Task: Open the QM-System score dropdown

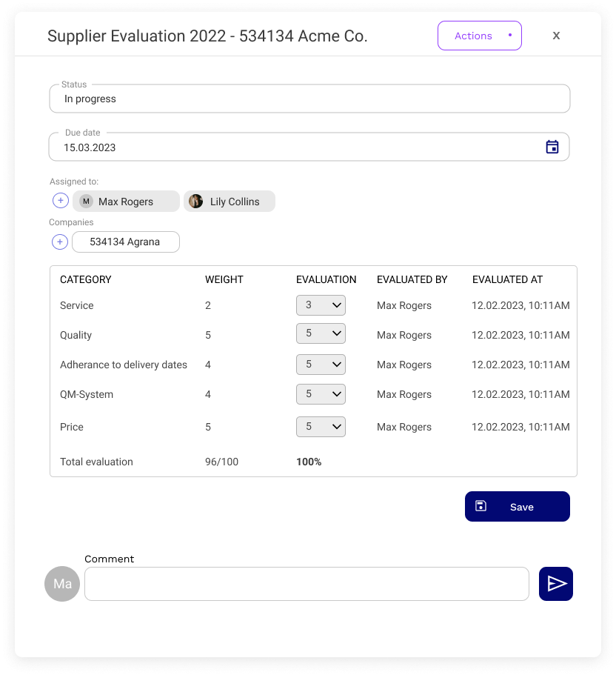Action: (321, 394)
